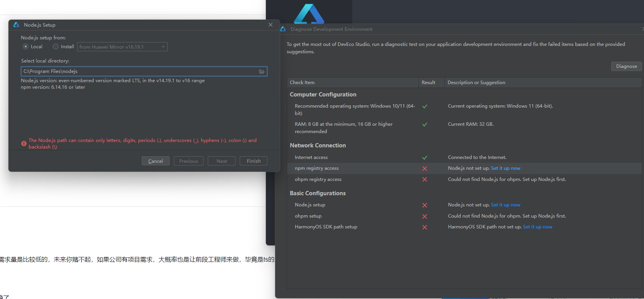
Task: Click the red error warning icon
Action: tap(24, 144)
